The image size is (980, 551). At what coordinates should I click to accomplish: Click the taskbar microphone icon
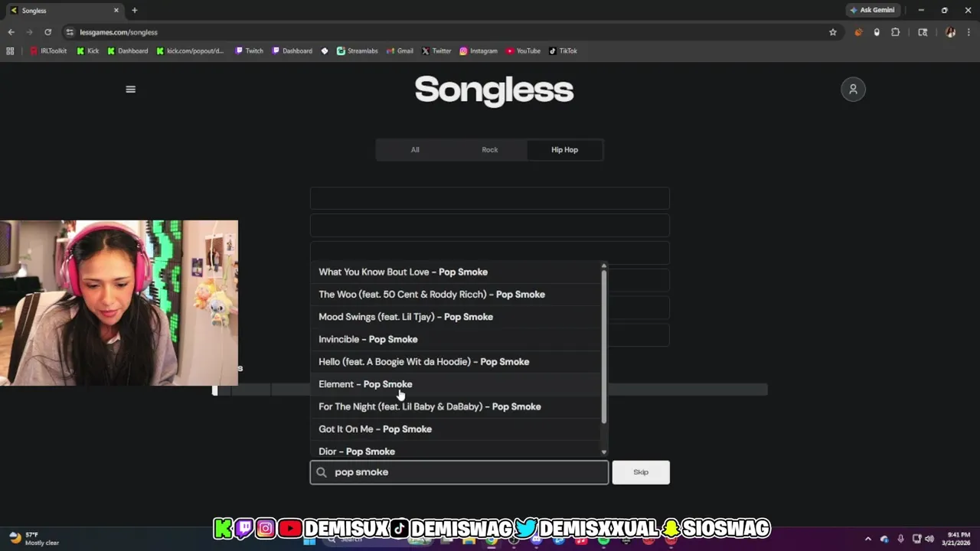tap(900, 539)
